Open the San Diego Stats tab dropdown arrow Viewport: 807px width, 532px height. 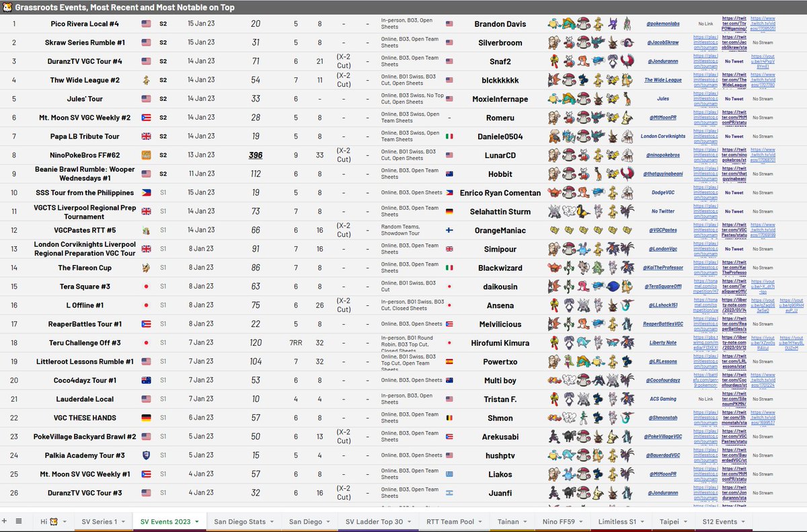272,522
